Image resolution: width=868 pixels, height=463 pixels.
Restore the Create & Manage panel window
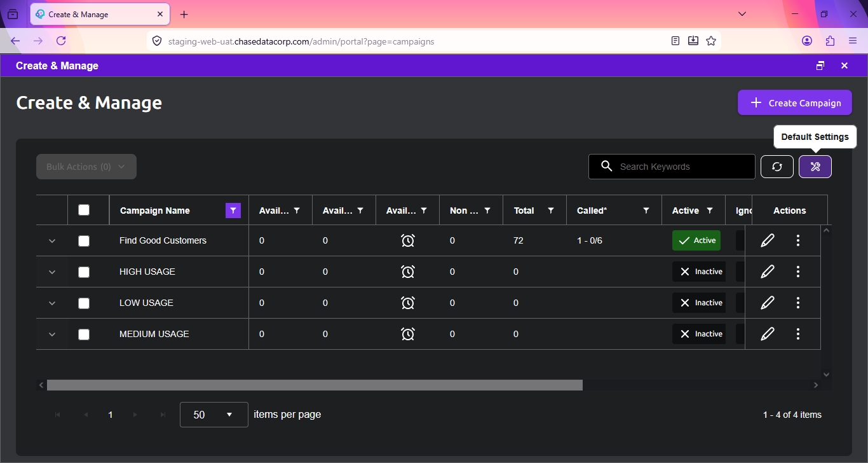click(x=820, y=66)
